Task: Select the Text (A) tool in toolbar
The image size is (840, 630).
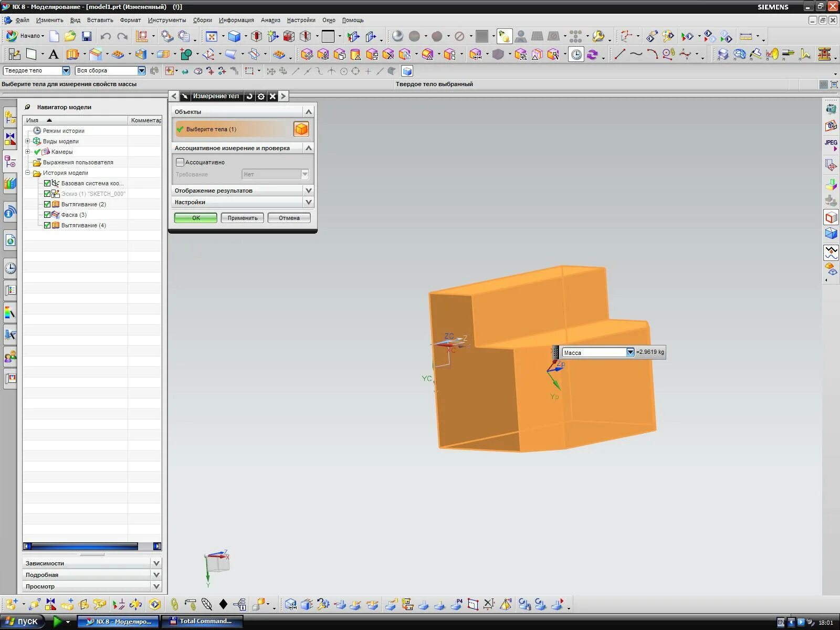Action: click(x=53, y=54)
